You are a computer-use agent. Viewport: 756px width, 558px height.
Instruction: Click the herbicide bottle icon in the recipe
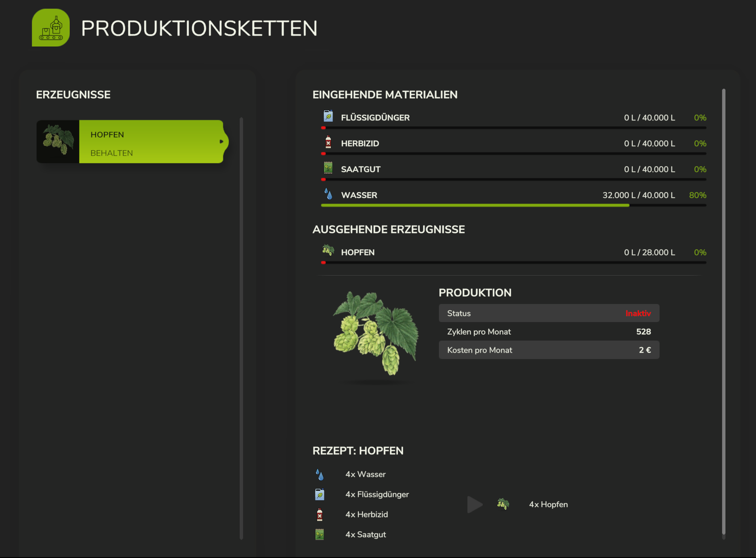pos(319,515)
